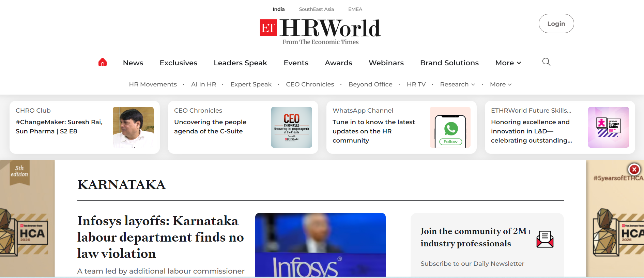Image resolution: width=644 pixels, height=278 pixels.
Task: Click the WhatsApp Channel card label
Action: [363, 111]
